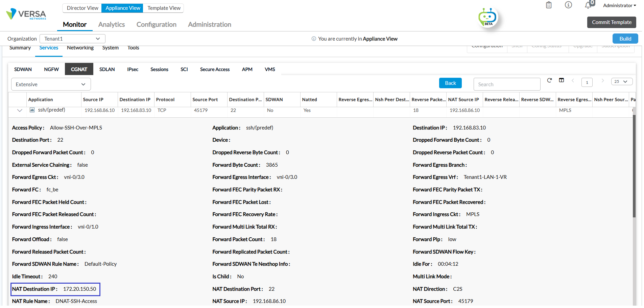
Task: Open the VMS services tab
Action: (x=270, y=69)
